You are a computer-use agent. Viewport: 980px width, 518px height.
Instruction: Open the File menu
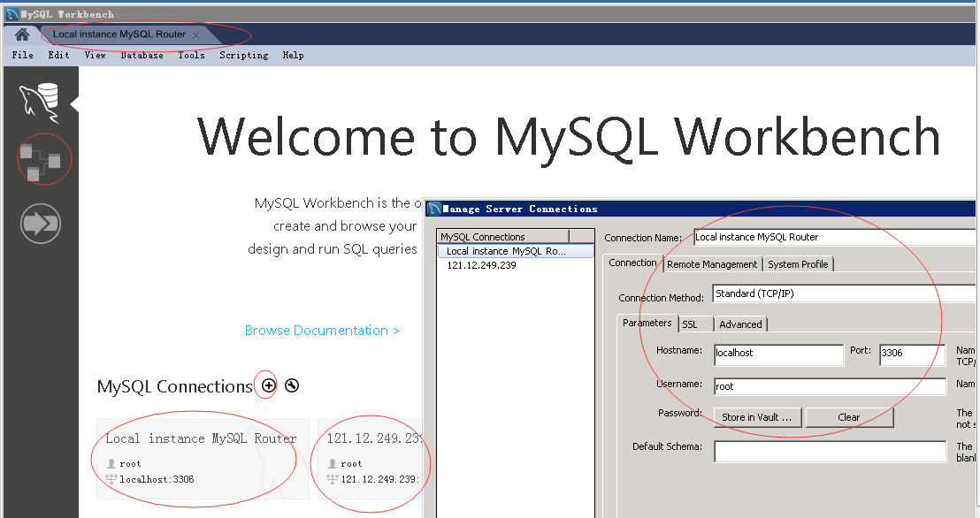[x=22, y=55]
